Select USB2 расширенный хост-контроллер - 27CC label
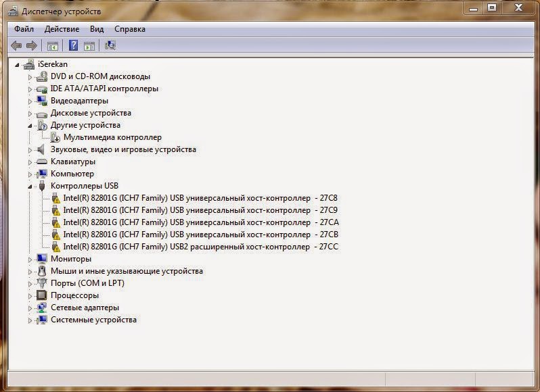Screen dimensions: 540x392 click(x=200, y=247)
